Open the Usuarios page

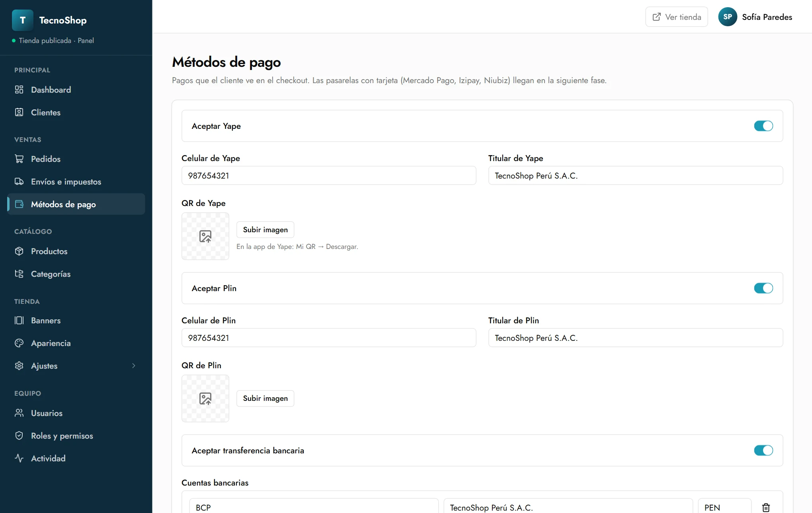click(x=76, y=413)
